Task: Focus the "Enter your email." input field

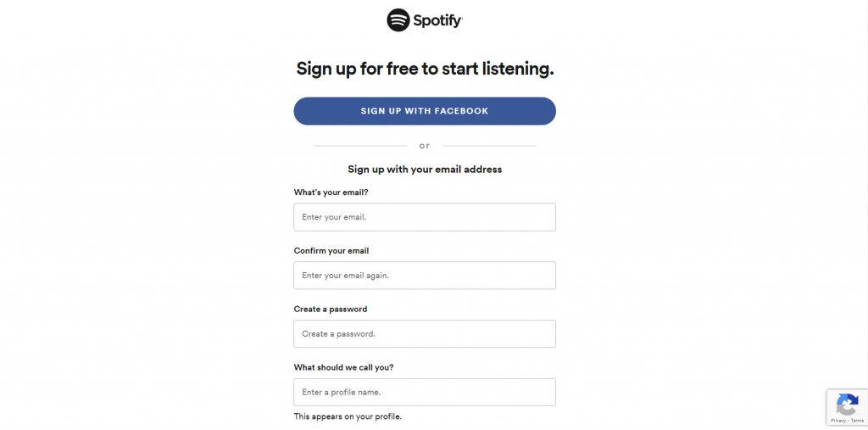Action: 425,217
